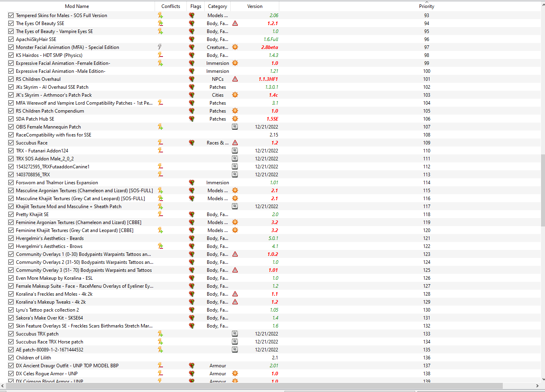Uncheck the ApachiiSkyHair SSE mod

pyautogui.click(x=11, y=39)
